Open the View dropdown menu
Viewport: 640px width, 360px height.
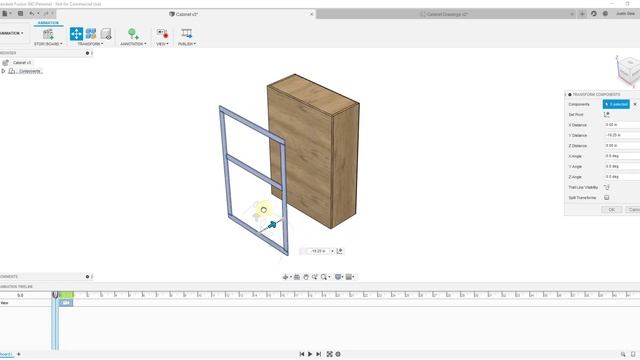[x=162, y=44]
